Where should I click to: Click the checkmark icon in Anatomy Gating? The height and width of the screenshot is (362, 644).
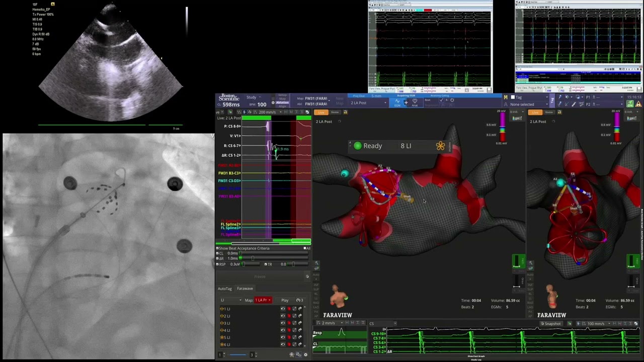(441, 100)
